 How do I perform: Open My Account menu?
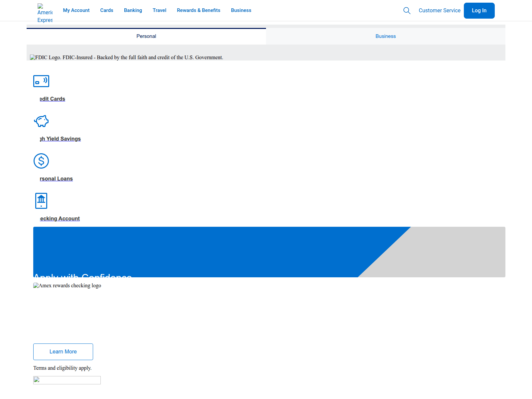76,10
